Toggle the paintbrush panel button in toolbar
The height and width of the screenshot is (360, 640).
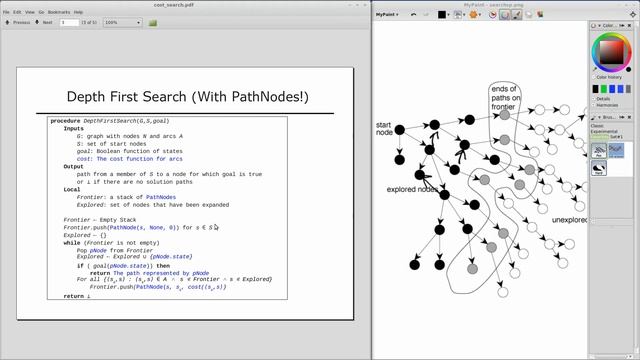click(x=516, y=15)
